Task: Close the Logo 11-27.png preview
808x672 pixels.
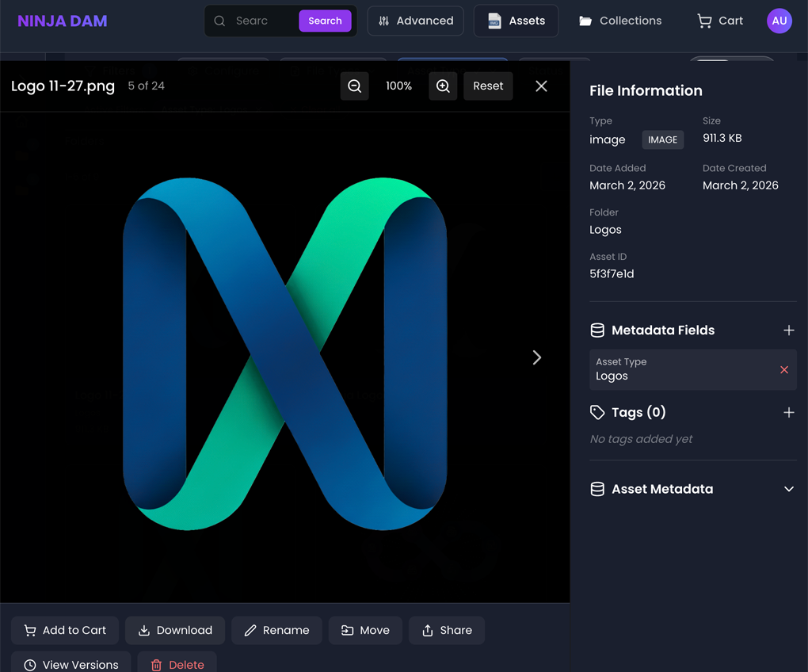Action: 541,86
